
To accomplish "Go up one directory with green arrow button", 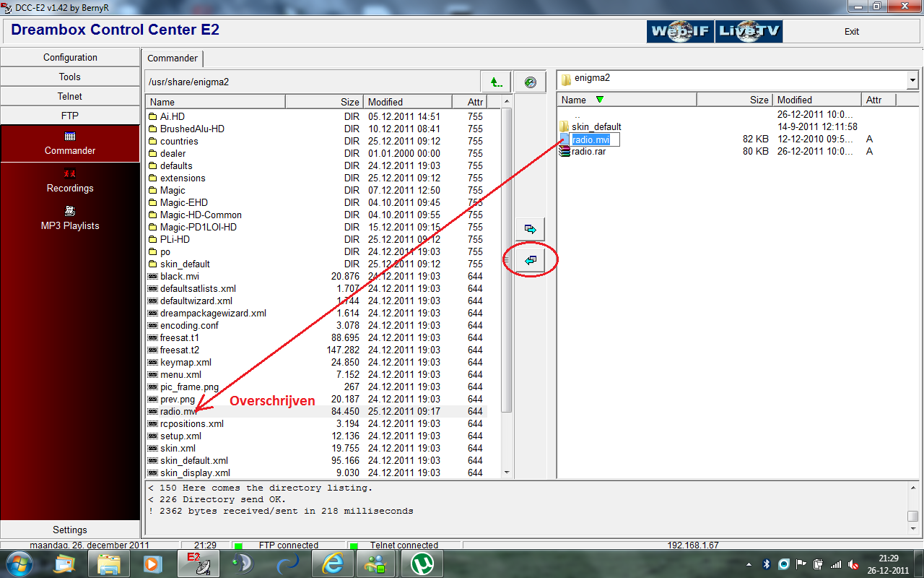I will [x=496, y=82].
